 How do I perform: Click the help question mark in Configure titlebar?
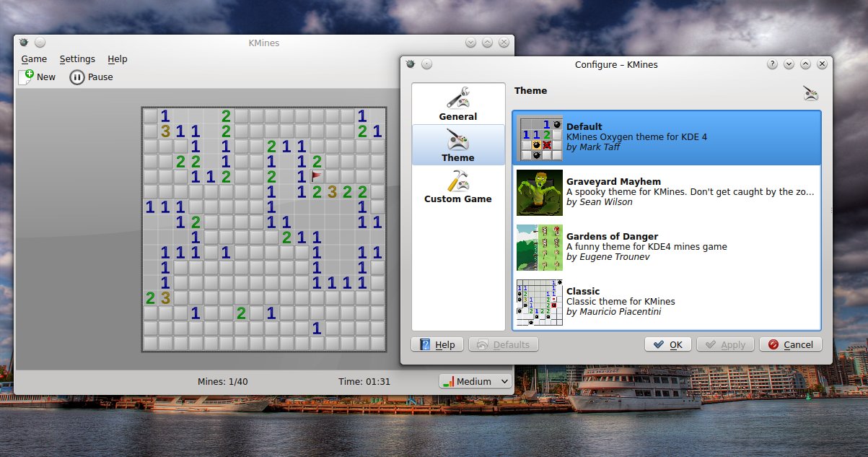tap(772, 64)
